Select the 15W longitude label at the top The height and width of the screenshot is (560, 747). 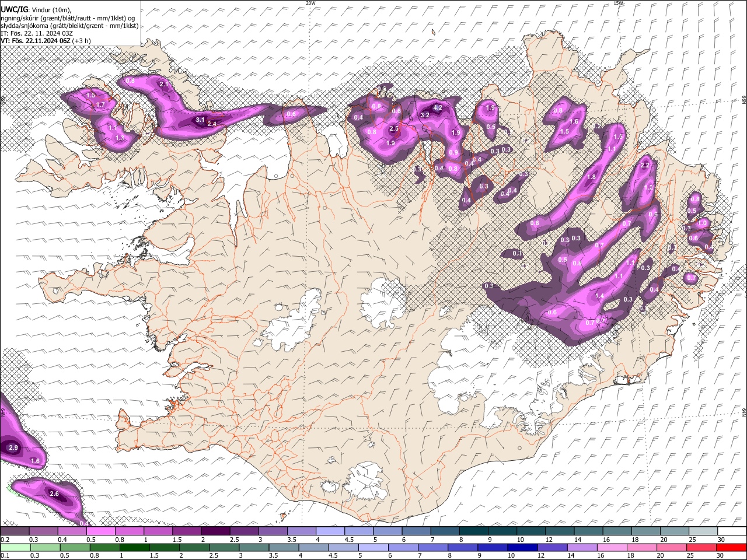(618, 3)
